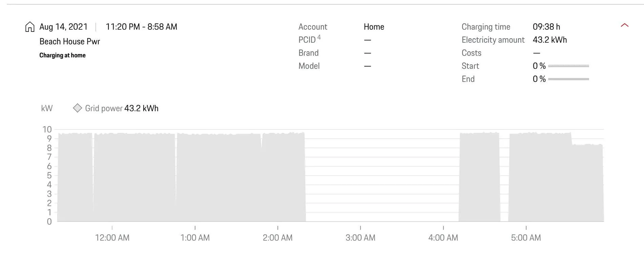The image size is (644, 258).
Task: Click the 5:00 AM time axis marker
Action: 526,238
